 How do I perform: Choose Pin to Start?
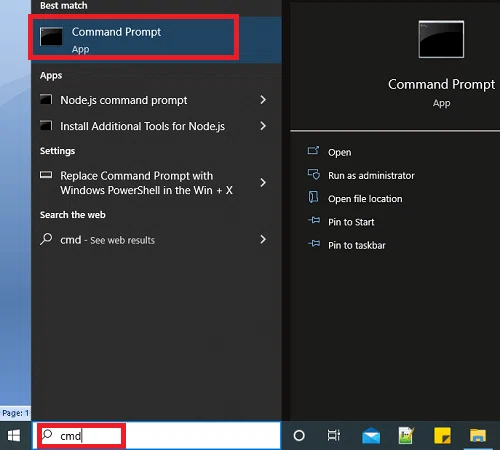click(351, 222)
